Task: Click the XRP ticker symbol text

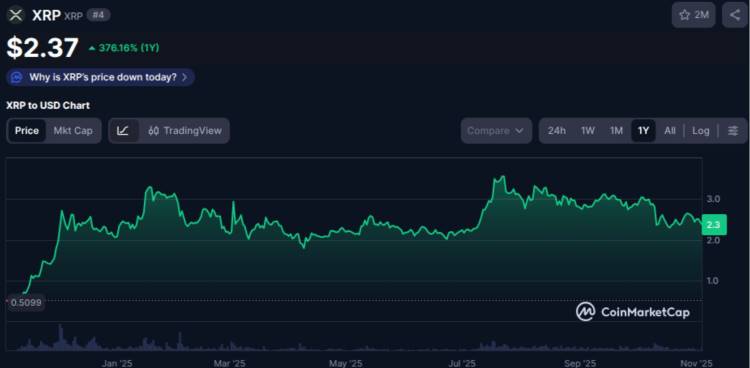Action: (x=73, y=16)
